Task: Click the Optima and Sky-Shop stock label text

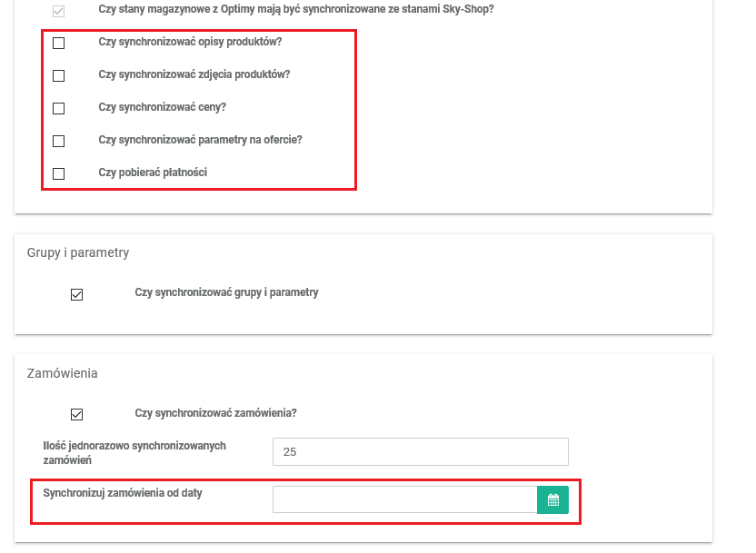Action: coord(296,9)
